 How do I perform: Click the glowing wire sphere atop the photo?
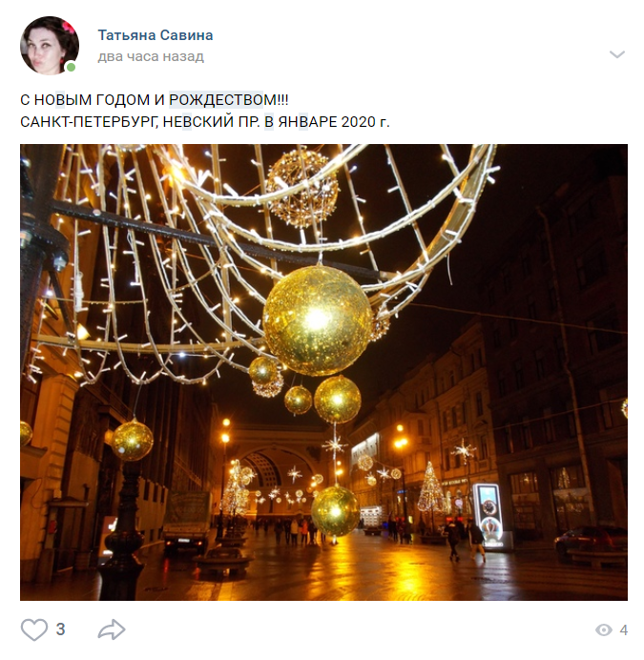tap(302, 189)
